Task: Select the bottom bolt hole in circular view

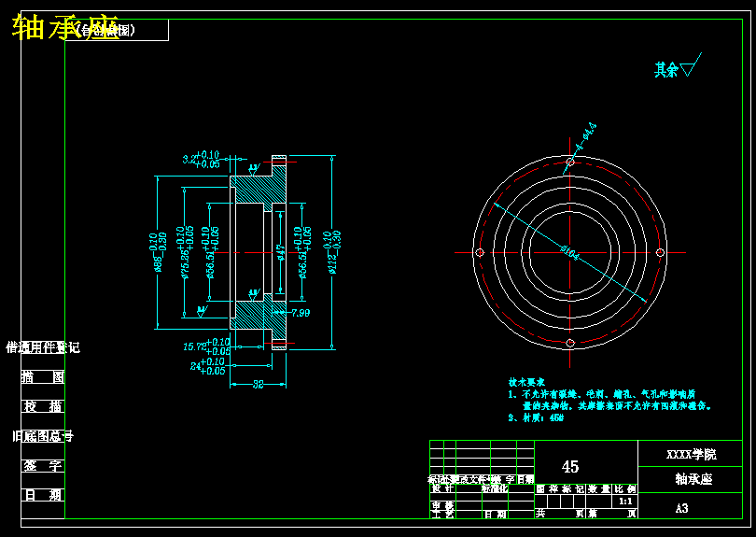Action: [570, 343]
